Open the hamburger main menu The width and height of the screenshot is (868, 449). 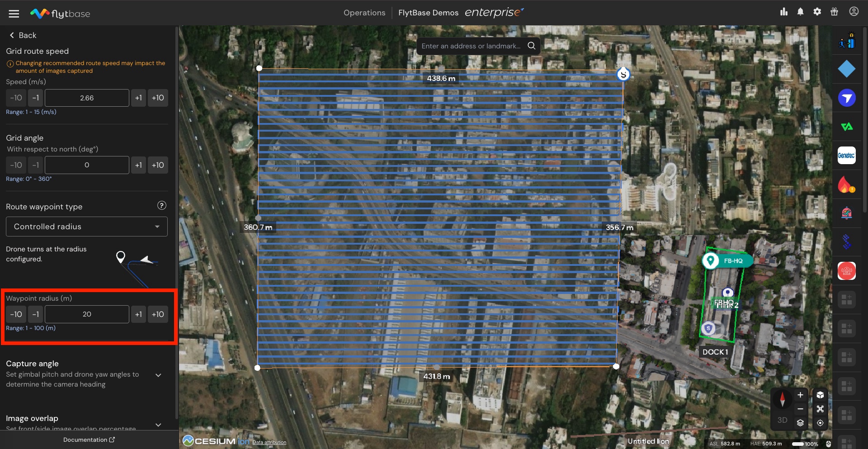tap(14, 14)
